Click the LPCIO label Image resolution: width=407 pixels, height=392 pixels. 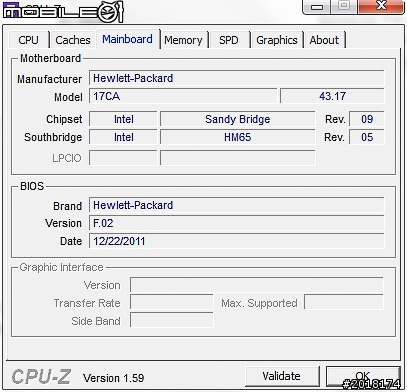pyautogui.click(x=67, y=158)
